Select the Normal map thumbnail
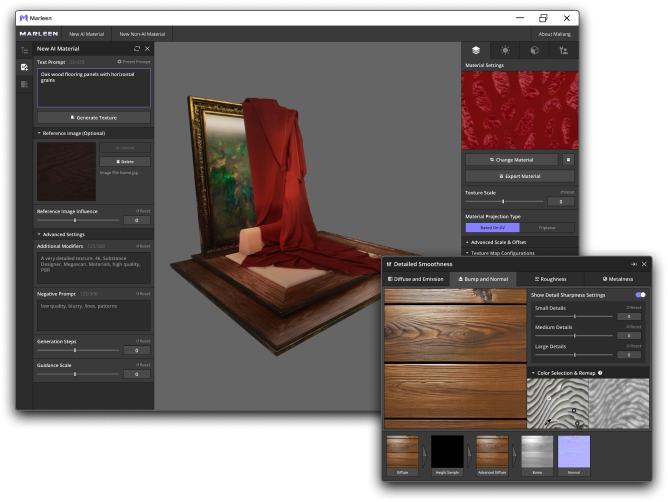 coord(574,455)
